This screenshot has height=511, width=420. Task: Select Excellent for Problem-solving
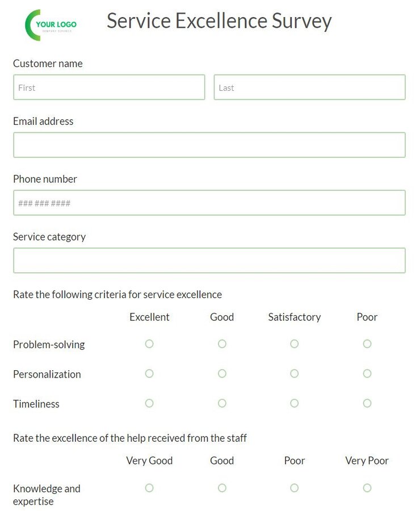pos(149,344)
